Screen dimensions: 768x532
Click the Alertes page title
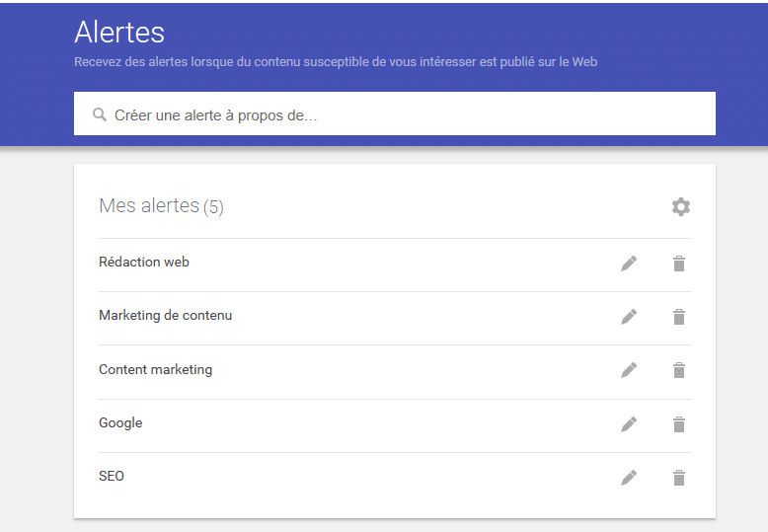(119, 33)
